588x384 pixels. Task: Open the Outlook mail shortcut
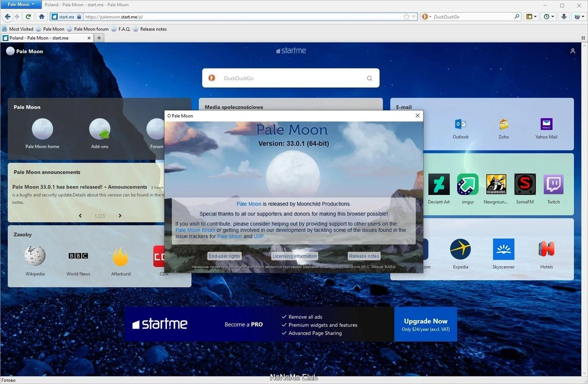point(461,129)
